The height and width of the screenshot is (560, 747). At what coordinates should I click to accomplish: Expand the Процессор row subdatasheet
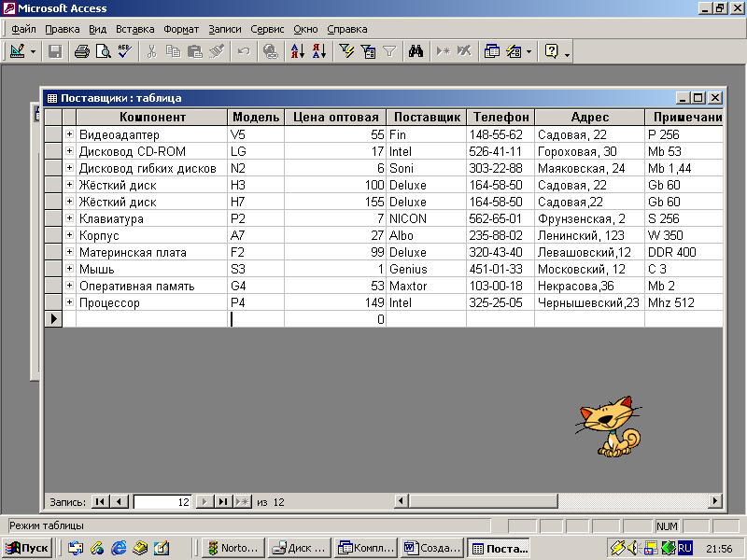coord(69,301)
